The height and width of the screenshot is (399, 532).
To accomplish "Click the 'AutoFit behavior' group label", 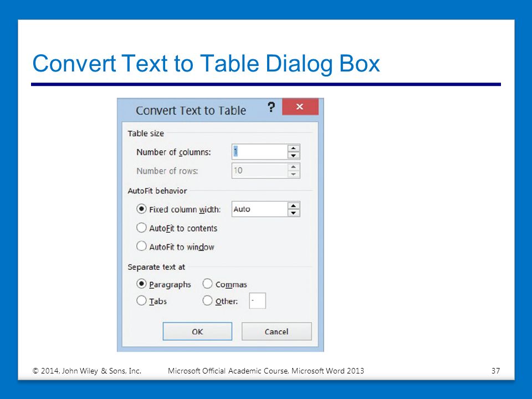I will point(157,191).
